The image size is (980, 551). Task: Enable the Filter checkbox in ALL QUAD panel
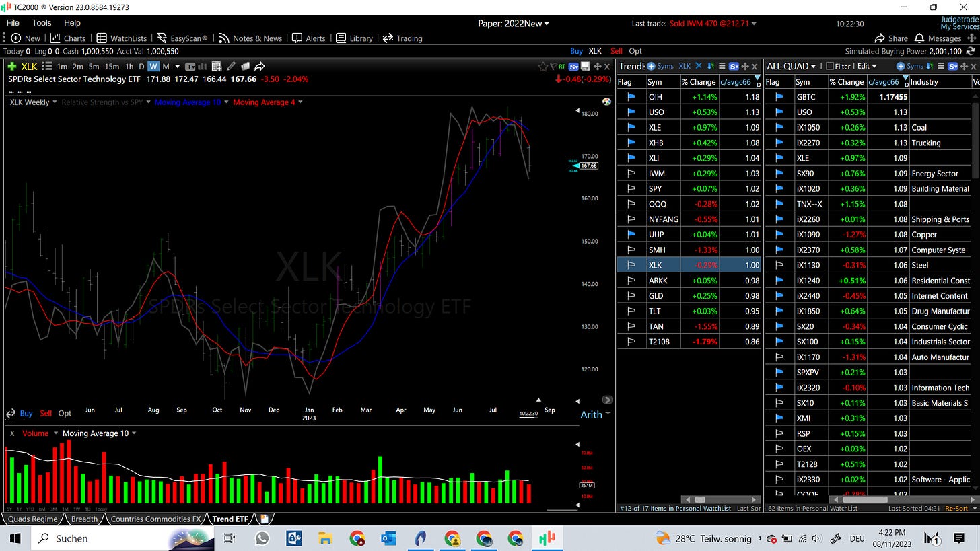[x=830, y=66]
